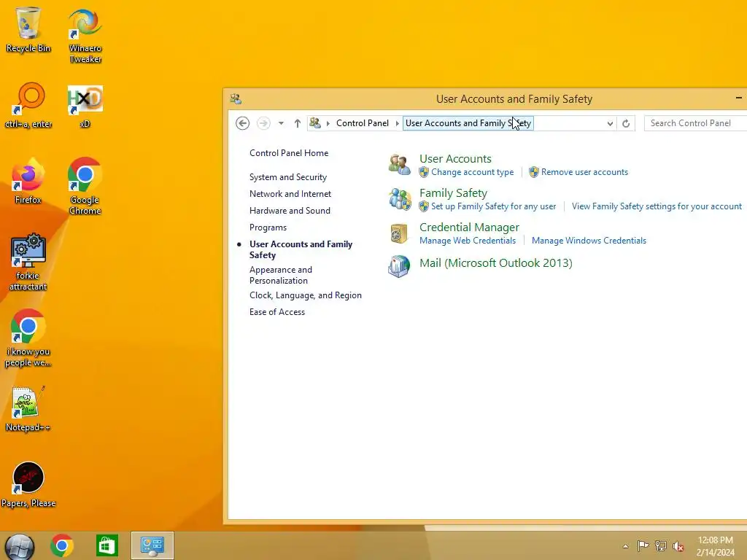
Task: Open Appearance and Personalization category
Action: pos(281,275)
